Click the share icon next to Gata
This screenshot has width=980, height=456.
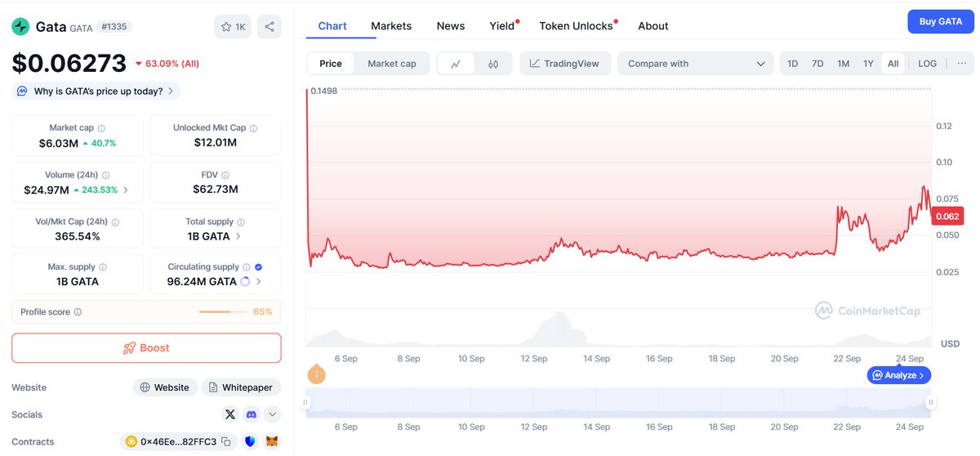(269, 27)
